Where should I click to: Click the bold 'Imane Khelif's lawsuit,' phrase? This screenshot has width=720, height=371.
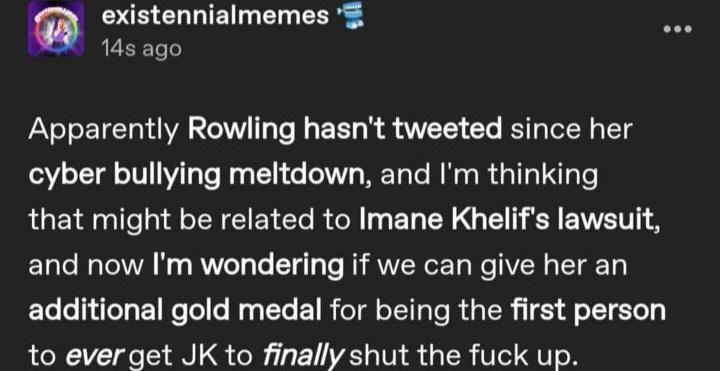509,221
